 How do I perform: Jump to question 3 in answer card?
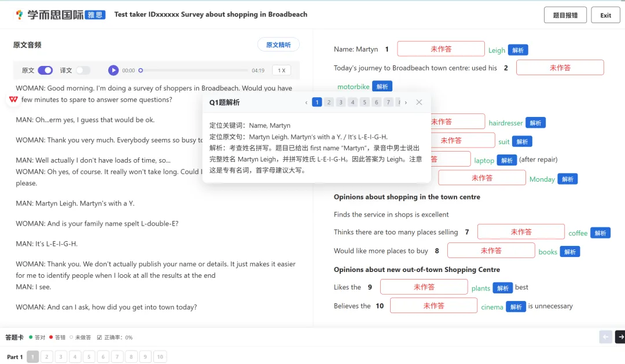(61, 357)
